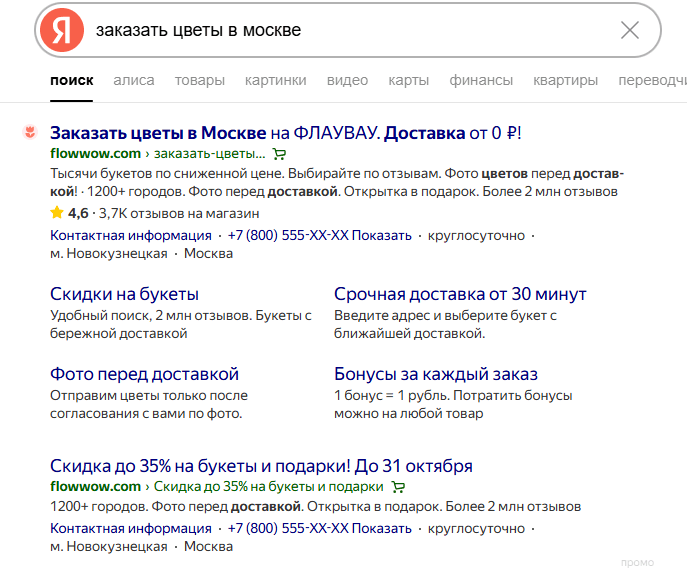Click м. Новокузнецкая in the second result
The height and width of the screenshot is (579, 687).
(109, 547)
